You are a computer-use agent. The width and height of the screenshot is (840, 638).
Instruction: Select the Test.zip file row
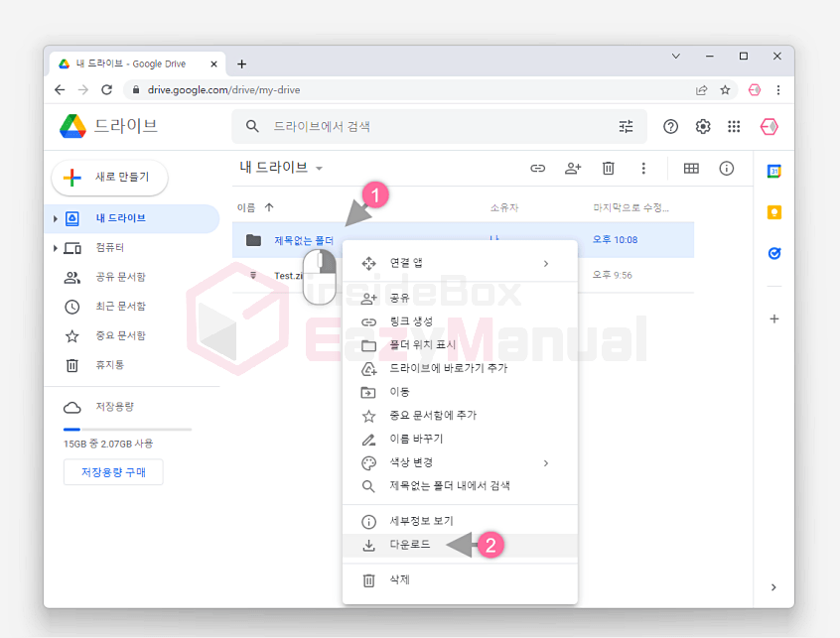[x=463, y=275]
